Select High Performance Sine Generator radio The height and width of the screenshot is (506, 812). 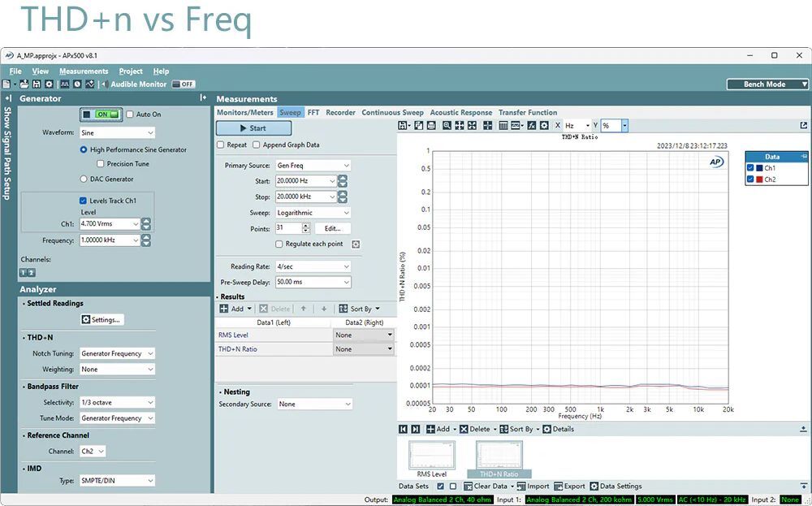[x=84, y=149]
